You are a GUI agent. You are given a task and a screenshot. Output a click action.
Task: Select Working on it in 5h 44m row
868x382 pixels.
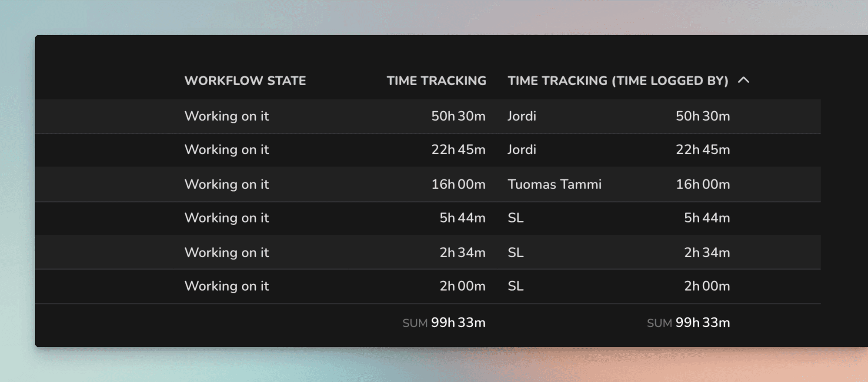227,218
